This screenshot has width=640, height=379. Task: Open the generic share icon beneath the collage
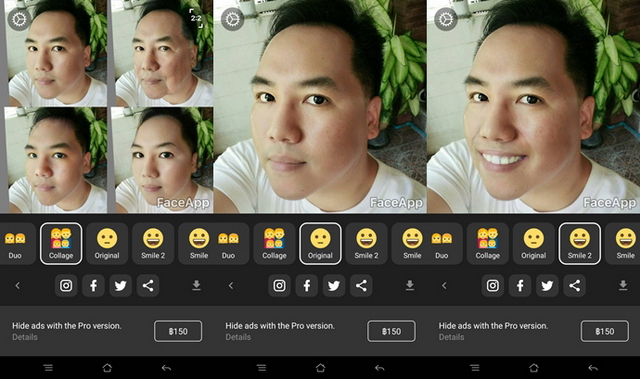click(x=148, y=285)
